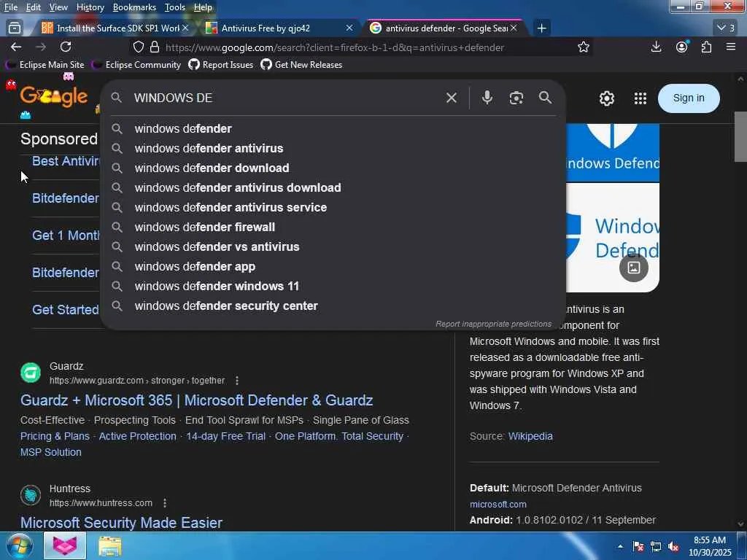The height and width of the screenshot is (560, 747).
Task: Open File Explorer from taskbar
Action: coord(109,546)
